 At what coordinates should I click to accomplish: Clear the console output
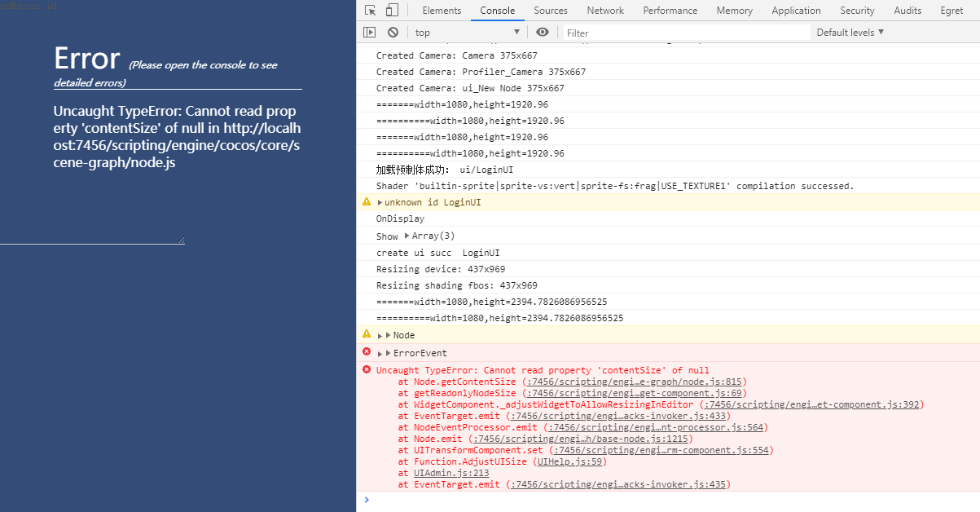click(x=393, y=33)
